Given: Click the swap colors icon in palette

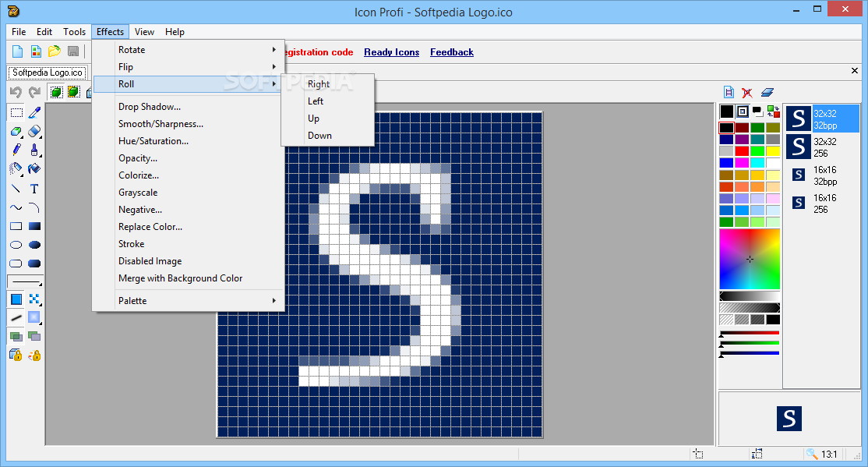Looking at the screenshot, I should pyautogui.click(x=774, y=112).
